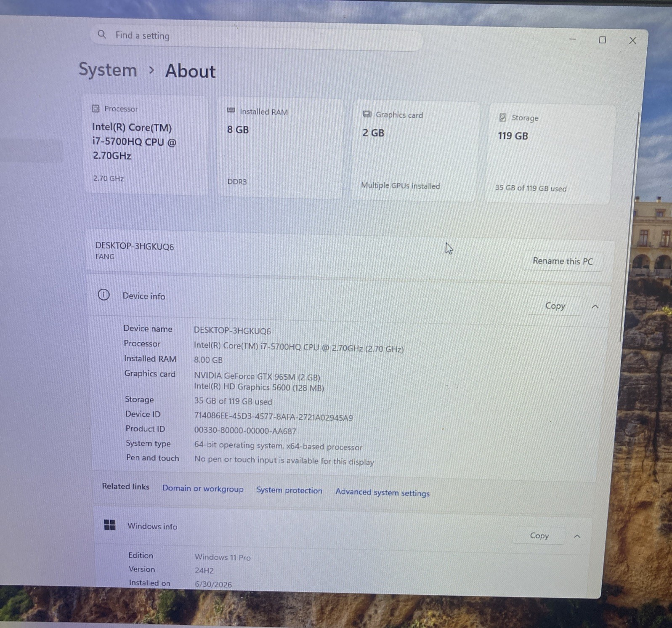
Task: Click the FANG label under PC name
Action: [x=105, y=256]
